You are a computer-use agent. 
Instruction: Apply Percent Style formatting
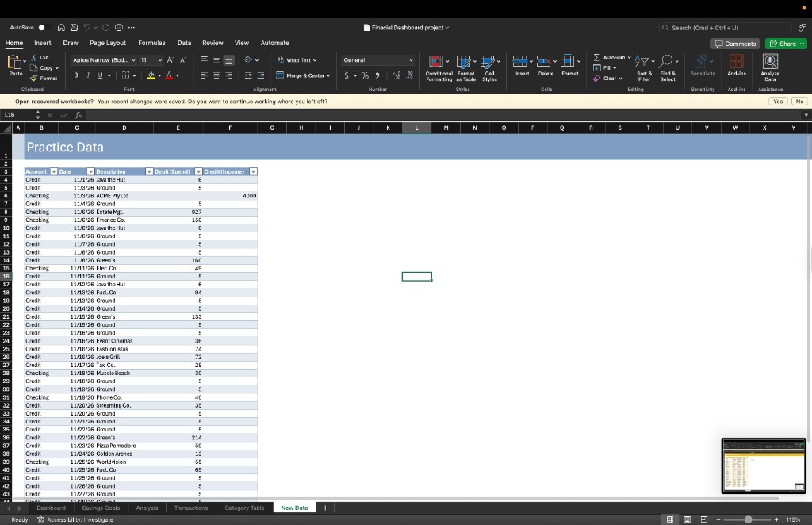[x=364, y=76]
